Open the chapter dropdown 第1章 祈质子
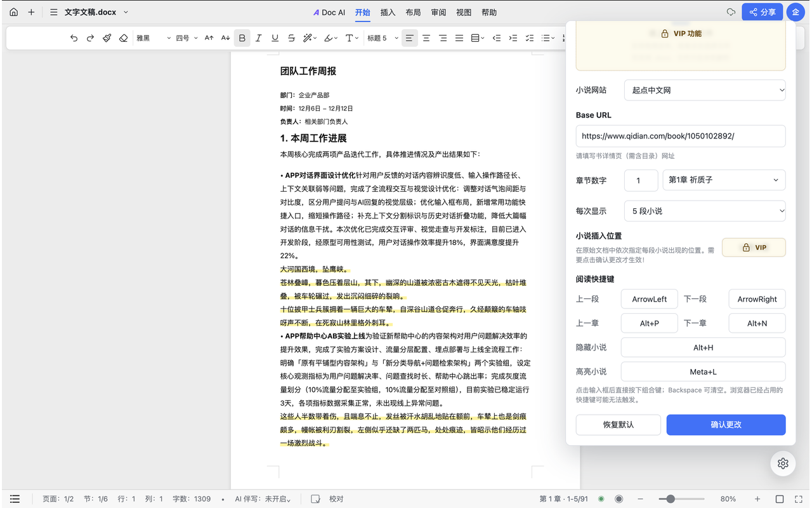812x508 pixels. pos(724,180)
